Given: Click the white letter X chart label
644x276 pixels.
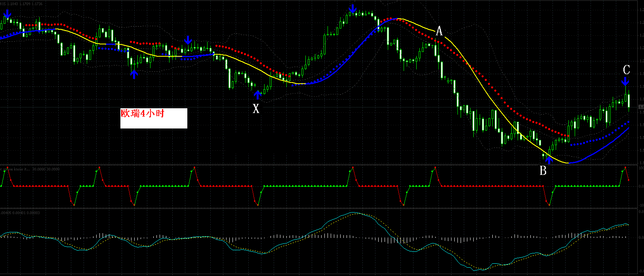Looking at the screenshot, I should 256,108.
